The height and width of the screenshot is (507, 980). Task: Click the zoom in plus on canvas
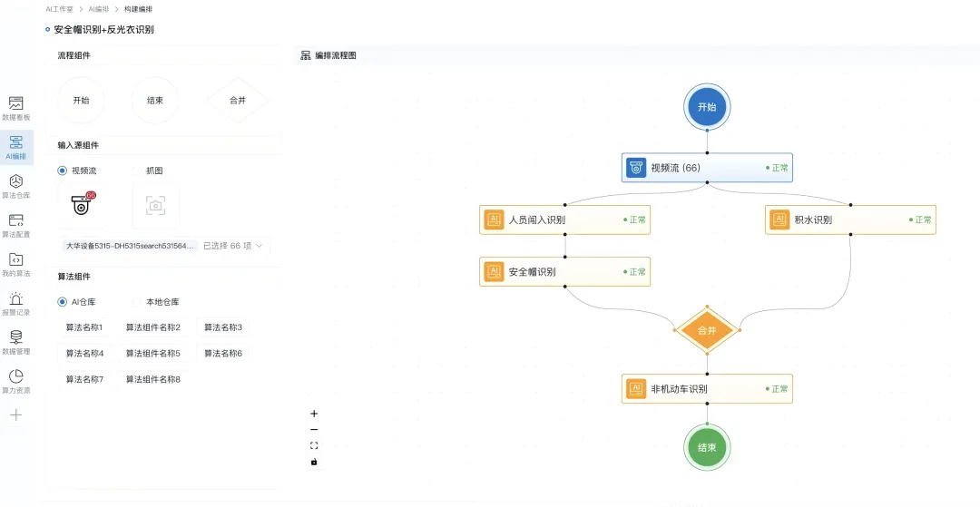coord(314,414)
